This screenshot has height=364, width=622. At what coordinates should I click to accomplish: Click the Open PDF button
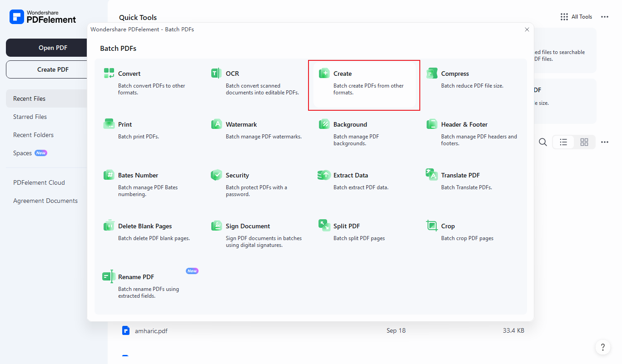(x=46, y=48)
